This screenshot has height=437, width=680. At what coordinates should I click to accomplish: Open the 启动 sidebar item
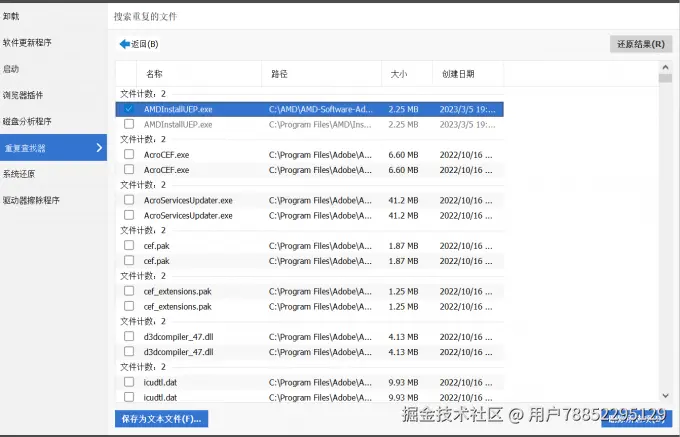point(11,69)
